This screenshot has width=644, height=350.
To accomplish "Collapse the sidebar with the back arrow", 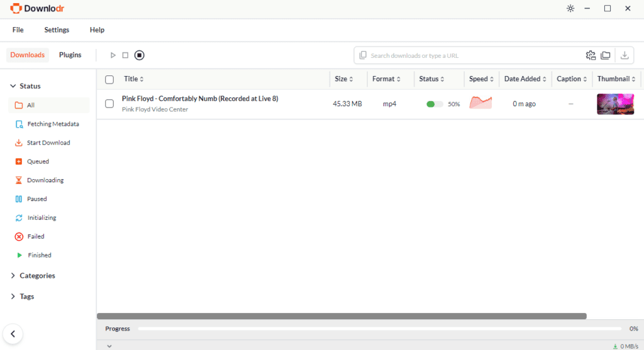I will coord(13,334).
